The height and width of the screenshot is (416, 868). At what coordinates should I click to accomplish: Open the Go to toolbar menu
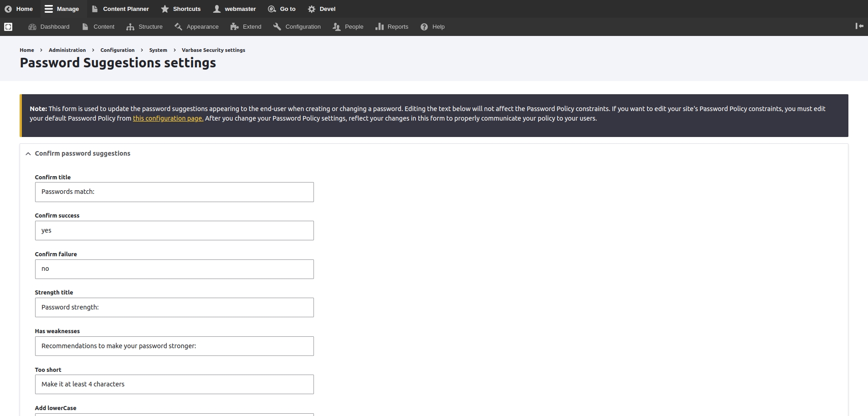click(282, 9)
